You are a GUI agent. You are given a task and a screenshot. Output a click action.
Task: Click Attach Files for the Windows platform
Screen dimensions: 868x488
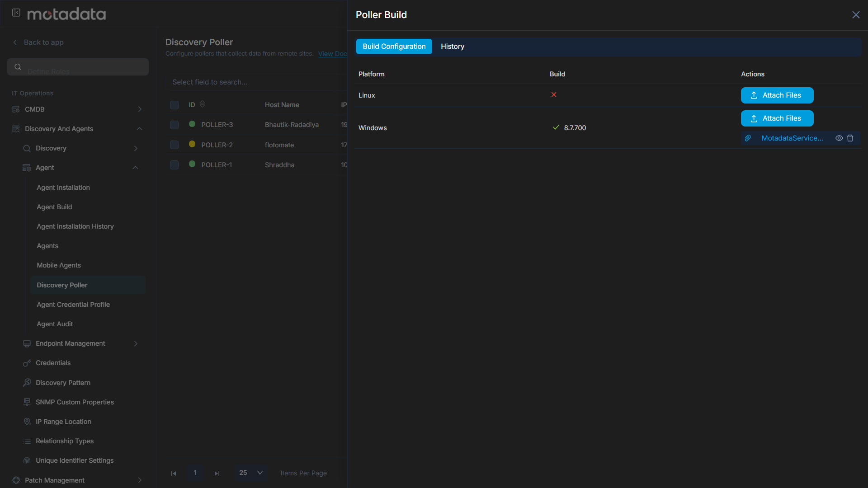click(x=777, y=118)
